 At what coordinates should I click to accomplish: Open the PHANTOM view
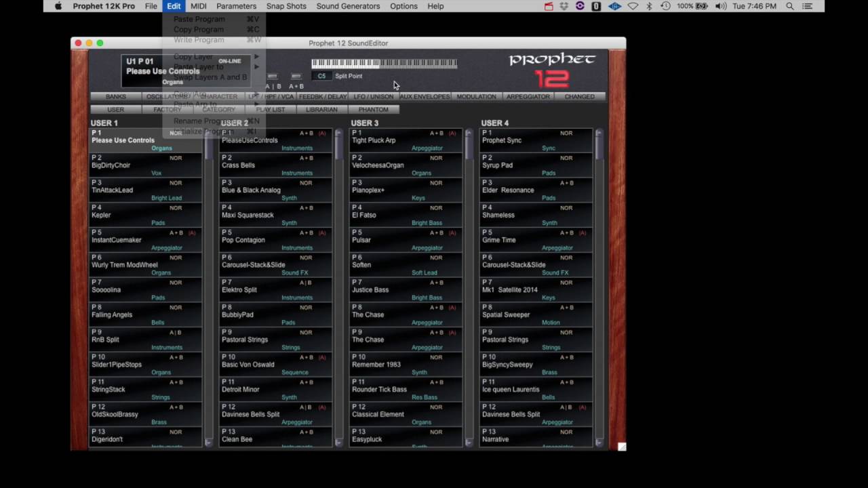point(374,109)
